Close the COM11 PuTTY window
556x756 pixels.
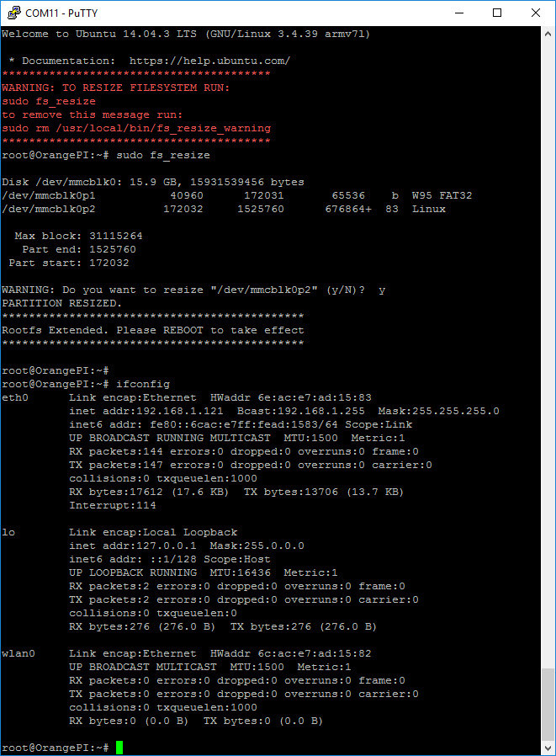pos(535,13)
